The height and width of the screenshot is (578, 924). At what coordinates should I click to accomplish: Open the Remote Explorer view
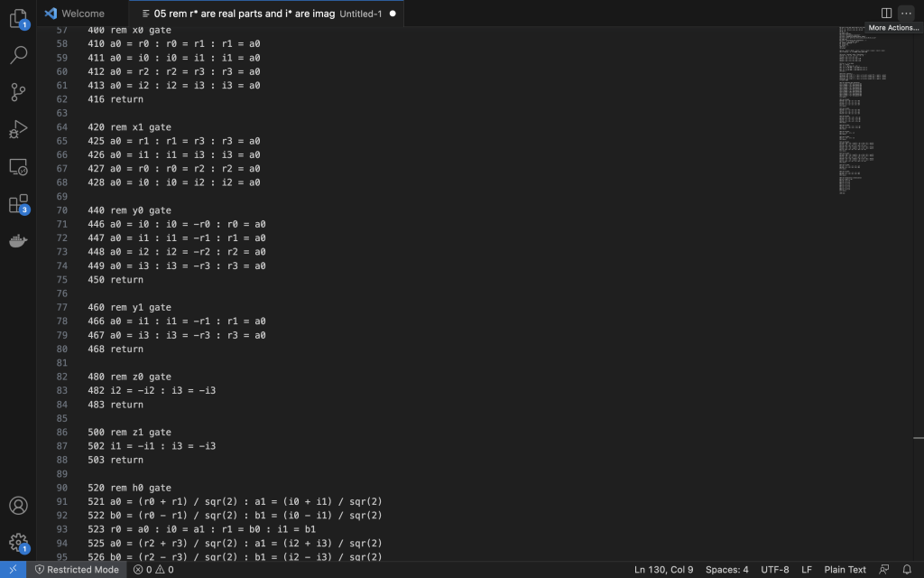point(18,167)
